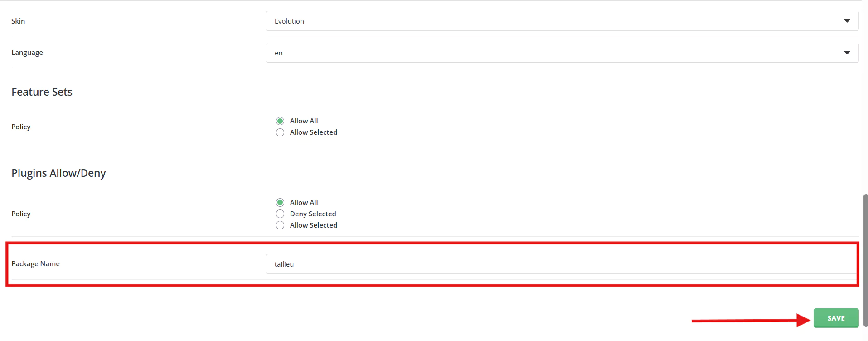Click the Skin field label
The image size is (868, 341).
point(18,21)
